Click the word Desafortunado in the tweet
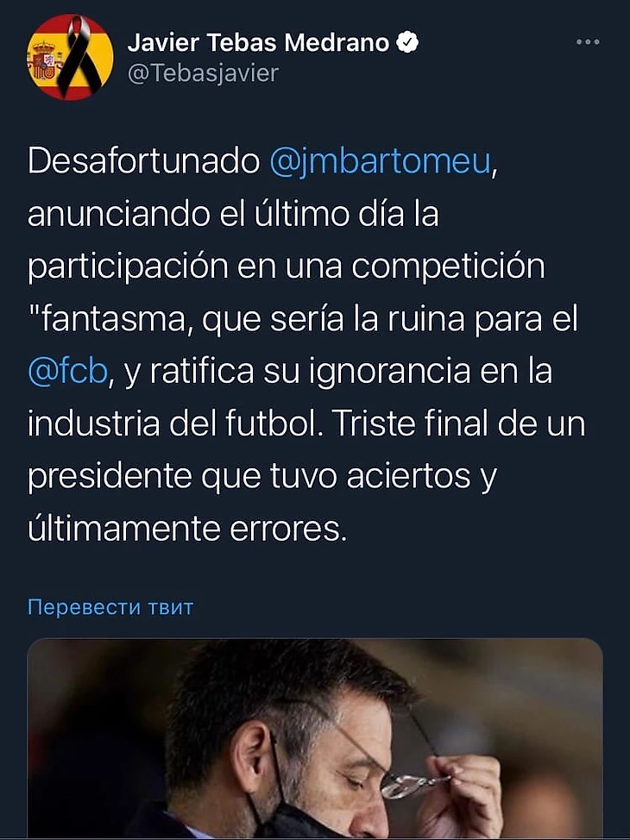Screen dimensions: 630x840 point(144,160)
